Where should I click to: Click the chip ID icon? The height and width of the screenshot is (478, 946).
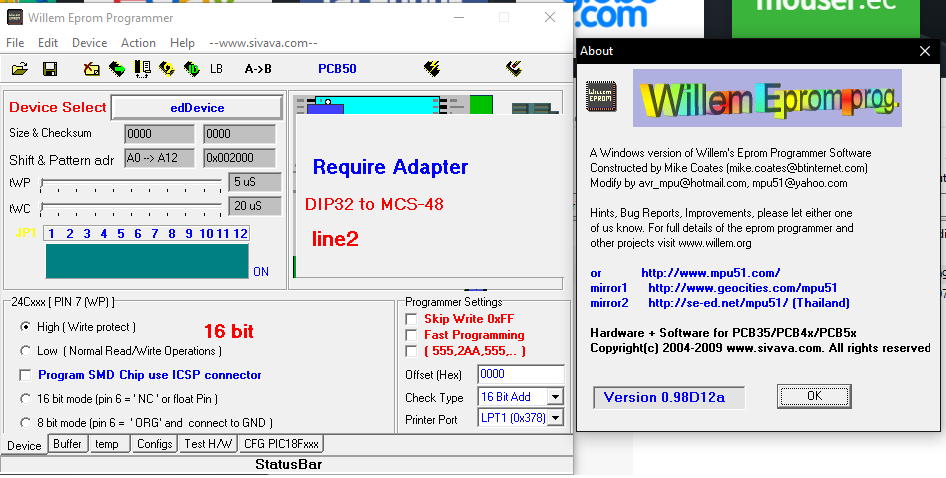click(192, 69)
